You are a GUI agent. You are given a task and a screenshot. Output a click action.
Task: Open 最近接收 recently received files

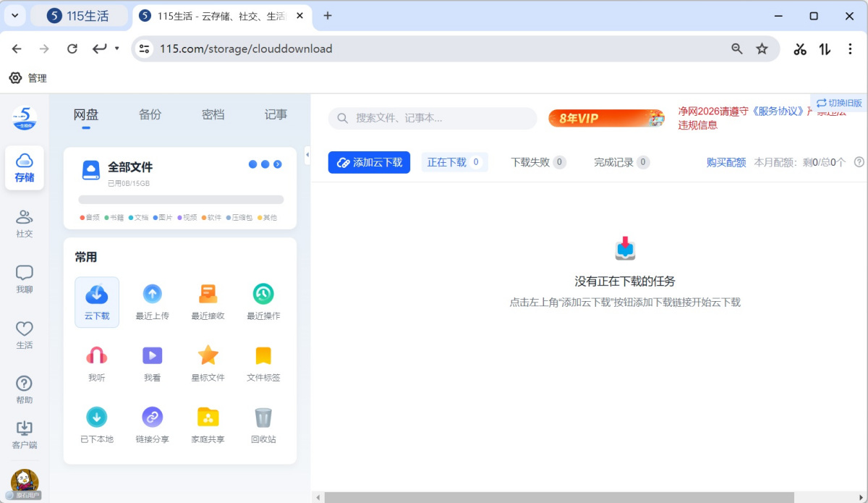(x=208, y=295)
